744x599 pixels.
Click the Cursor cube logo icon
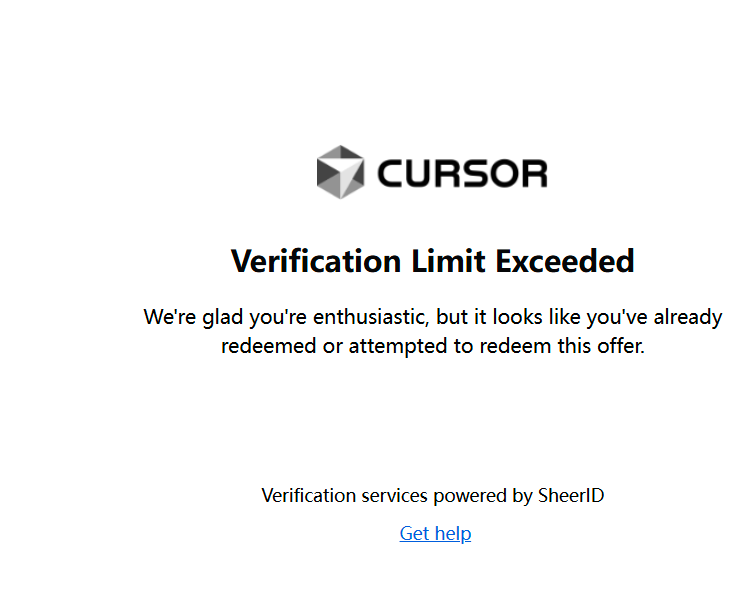coord(340,172)
